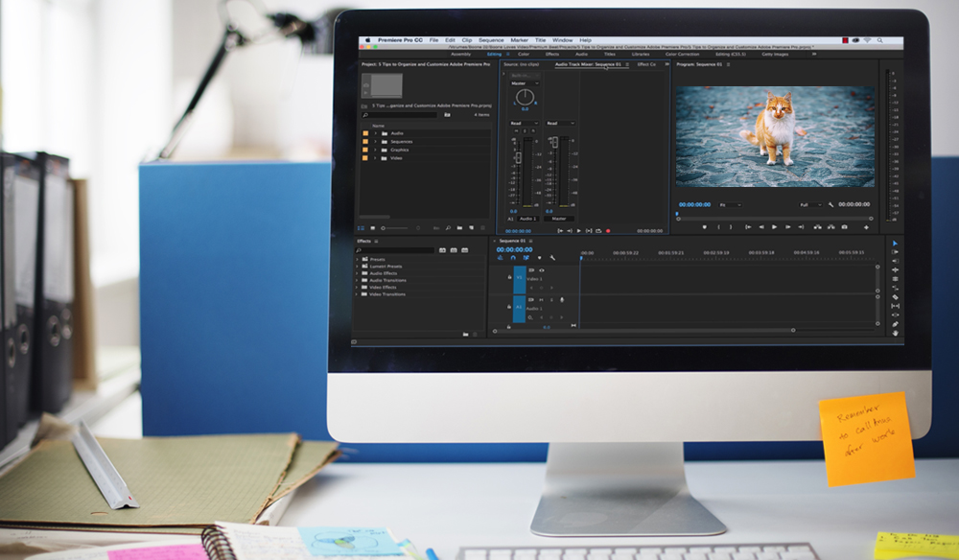Open the Read automation dropdown for Audio 1

(x=523, y=123)
